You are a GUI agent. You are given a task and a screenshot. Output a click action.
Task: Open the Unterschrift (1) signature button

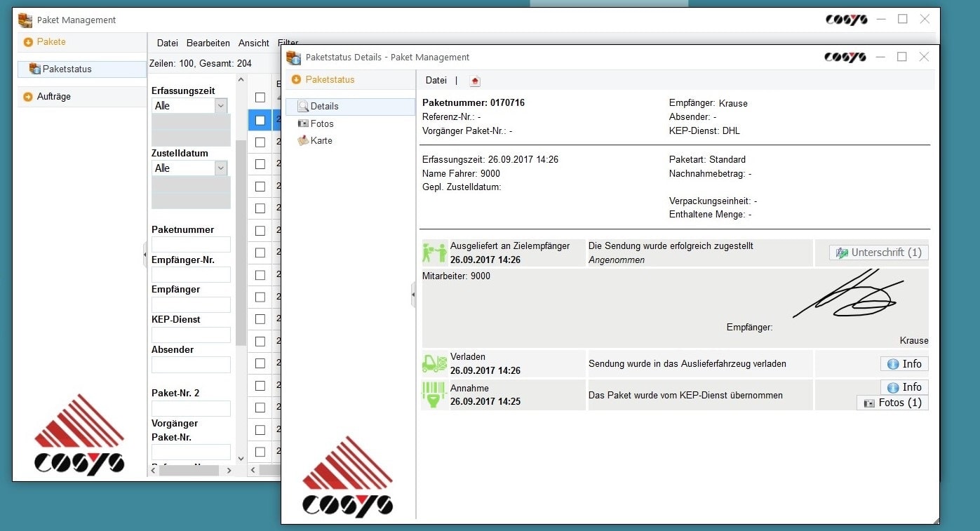click(879, 253)
